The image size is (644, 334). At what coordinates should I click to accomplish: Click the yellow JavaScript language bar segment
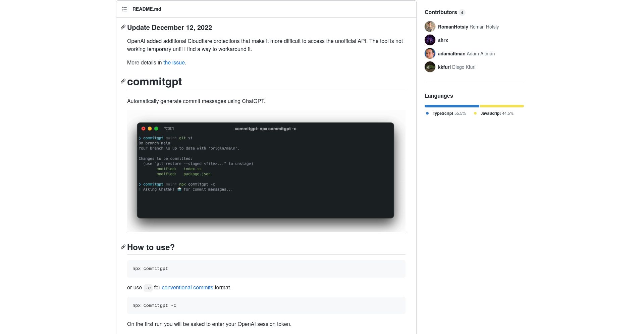(502, 106)
